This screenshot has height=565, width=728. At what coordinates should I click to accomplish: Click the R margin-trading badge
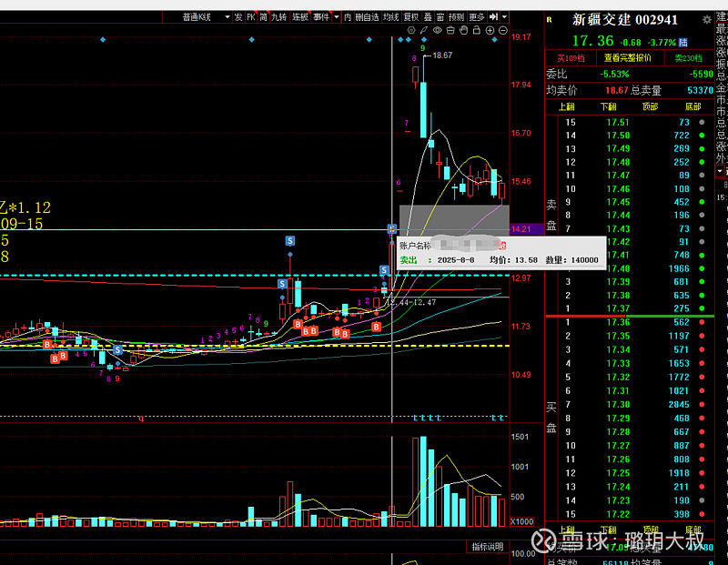pos(550,19)
